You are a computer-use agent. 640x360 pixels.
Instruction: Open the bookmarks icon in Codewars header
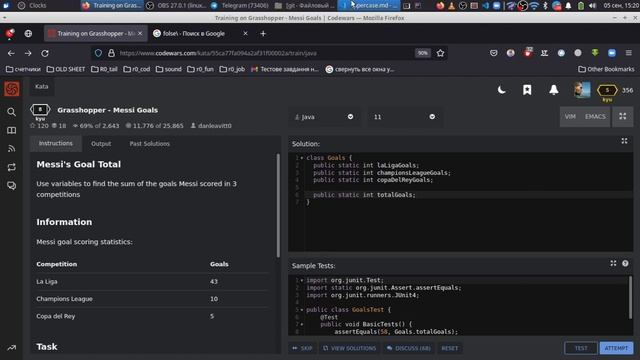click(x=527, y=90)
